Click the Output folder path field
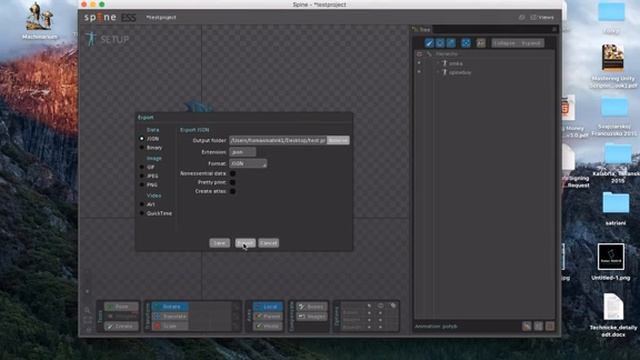640x360 pixels. 278,140
